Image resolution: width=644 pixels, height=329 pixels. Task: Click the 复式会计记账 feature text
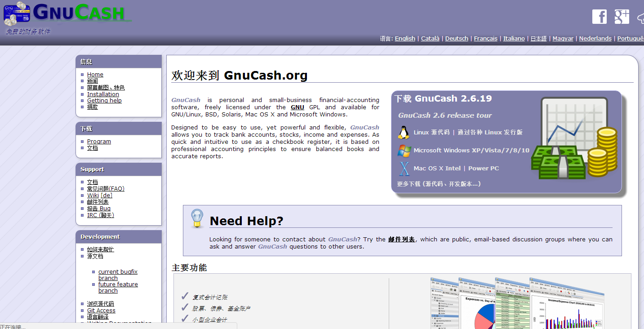pos(210,298)
